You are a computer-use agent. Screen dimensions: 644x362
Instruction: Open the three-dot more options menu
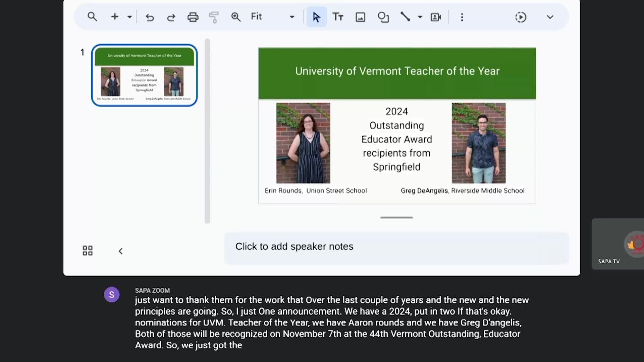point(462,17)
